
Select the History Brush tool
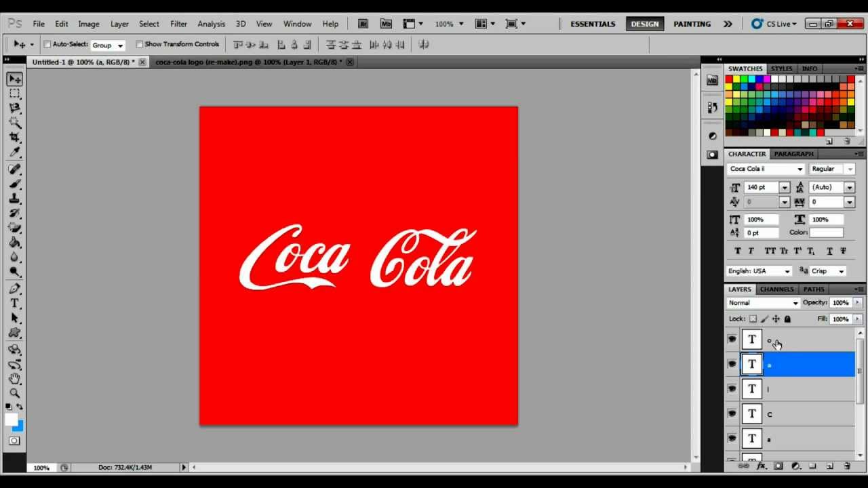click(15, 213)
